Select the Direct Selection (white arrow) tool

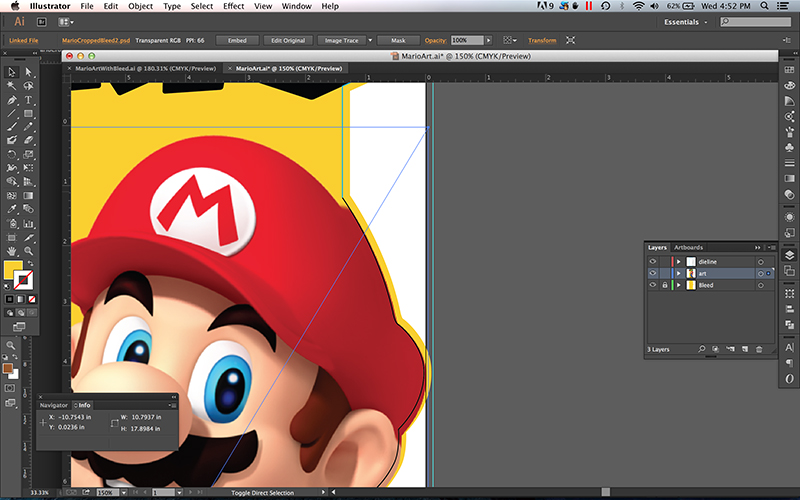tap(29, 72)
